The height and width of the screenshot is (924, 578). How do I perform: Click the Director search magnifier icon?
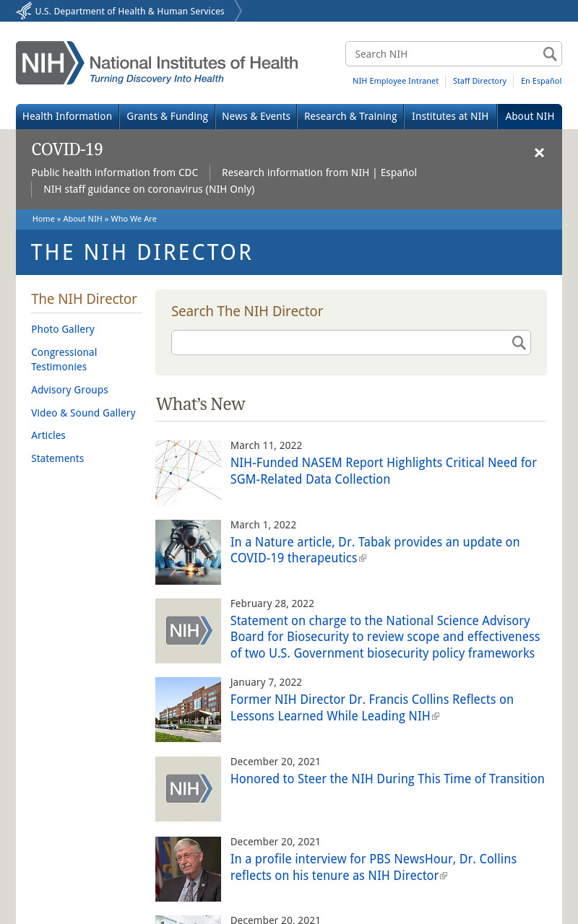click(x=519, y=343)
